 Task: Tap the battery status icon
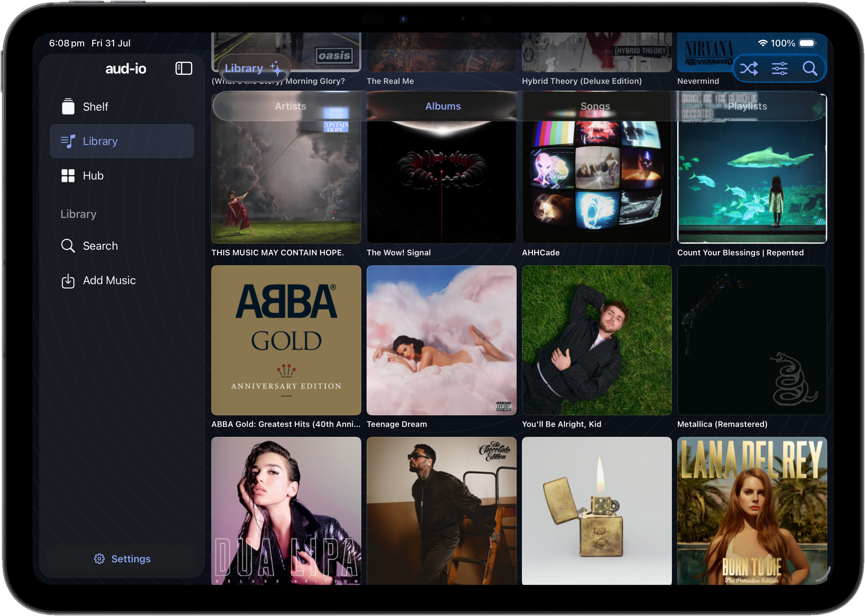tap(808, 43)
